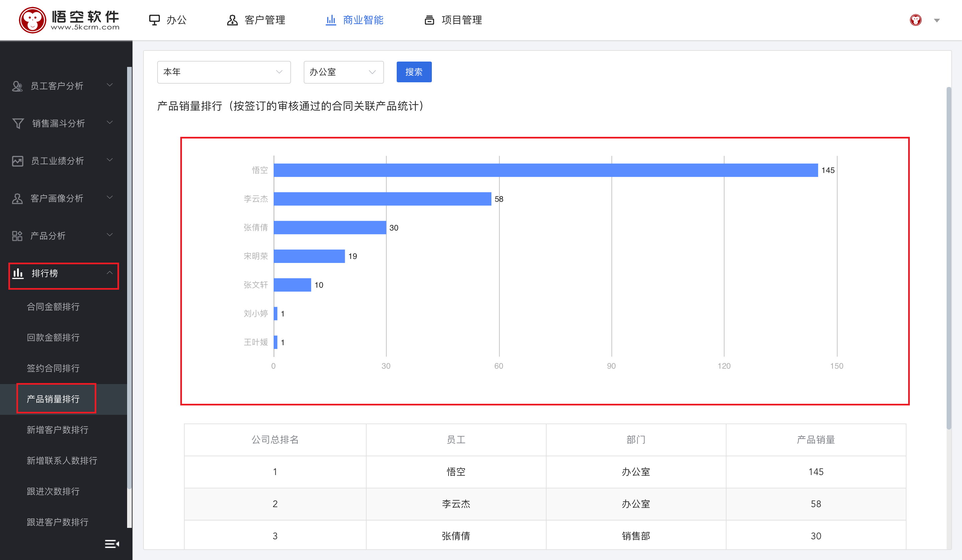Expand the 客户画像分析 section chevron
This screenshot has height=560, width=962.
pos(110,197)
